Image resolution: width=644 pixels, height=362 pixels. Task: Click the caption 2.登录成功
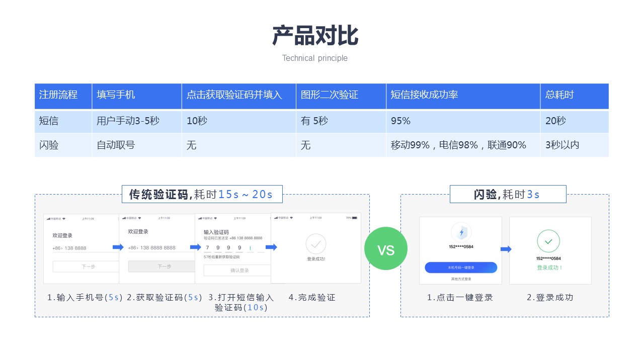(550, 297)
